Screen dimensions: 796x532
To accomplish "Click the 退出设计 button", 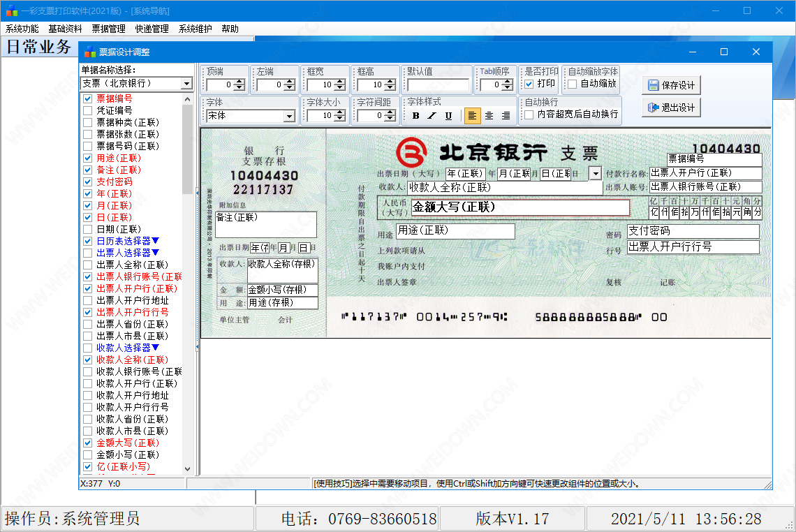I will click(671, 108).
